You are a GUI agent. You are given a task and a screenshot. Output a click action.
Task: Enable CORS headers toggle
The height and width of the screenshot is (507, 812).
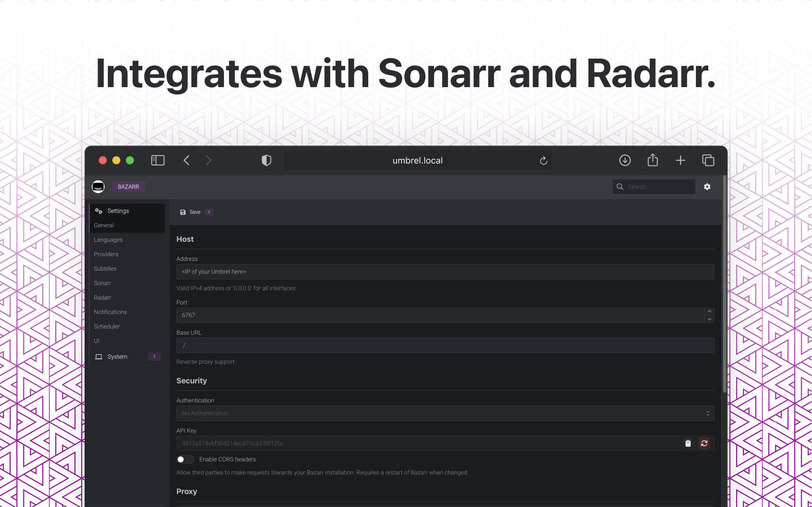[185, 459]
